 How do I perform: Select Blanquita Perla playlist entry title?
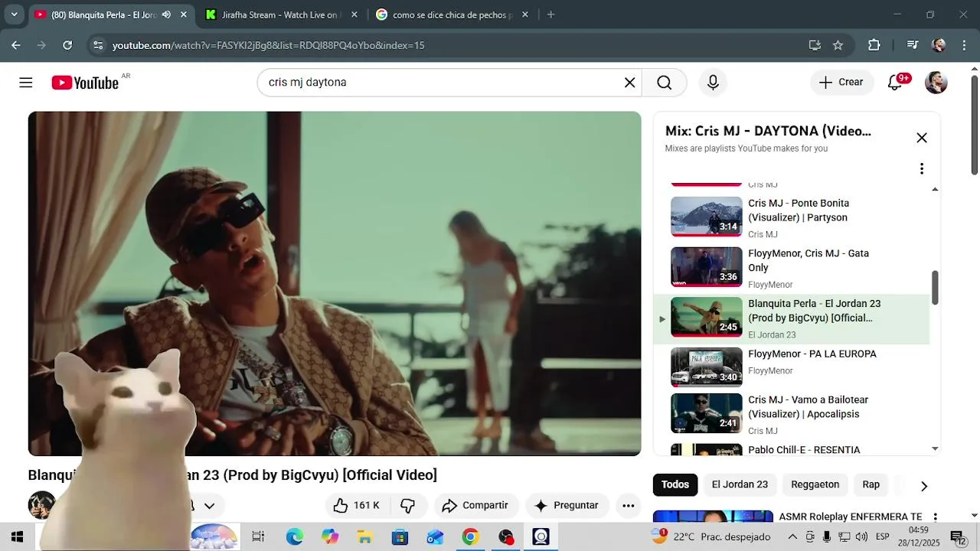[x=815, y=311]
